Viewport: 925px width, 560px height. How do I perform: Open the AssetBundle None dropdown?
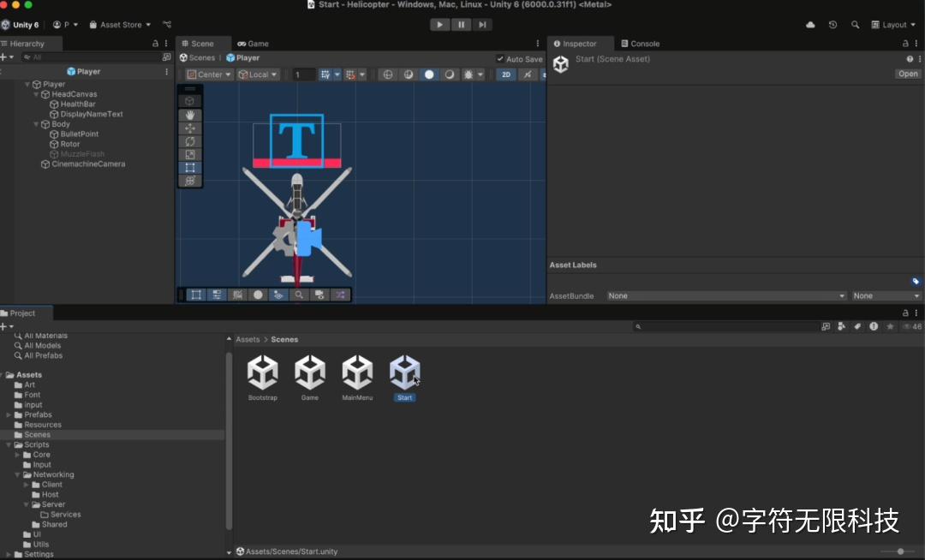pos(726,295)
